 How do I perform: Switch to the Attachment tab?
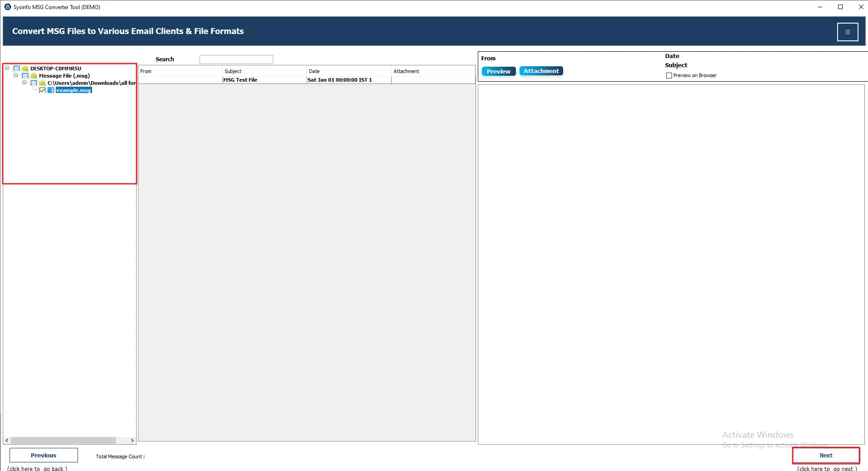(541, 71)
